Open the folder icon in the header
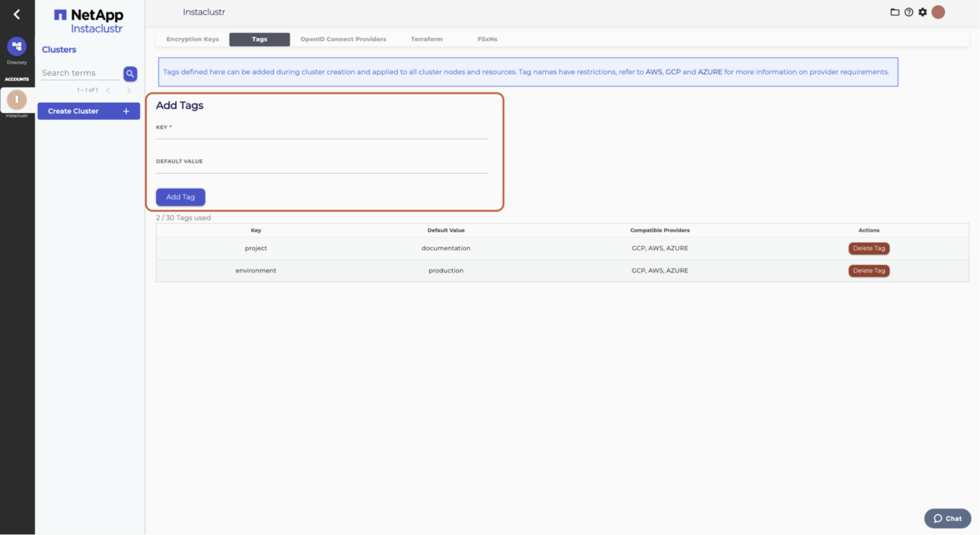 (895, 12)
